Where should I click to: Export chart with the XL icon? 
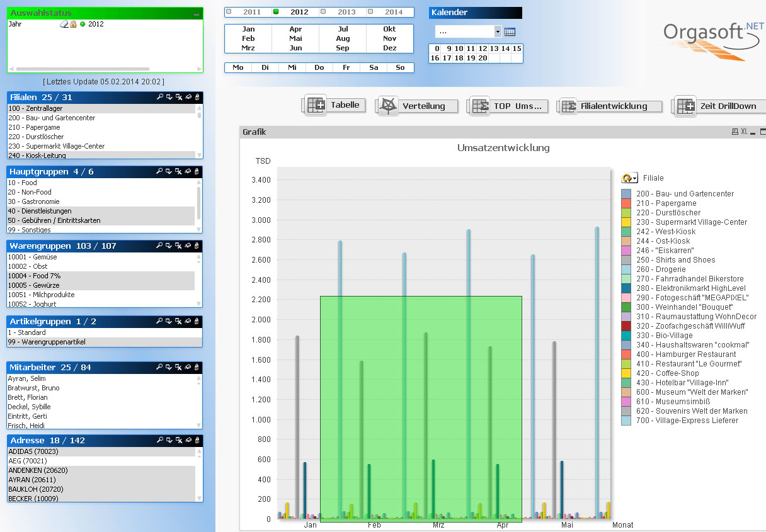(x=744, y=132)
